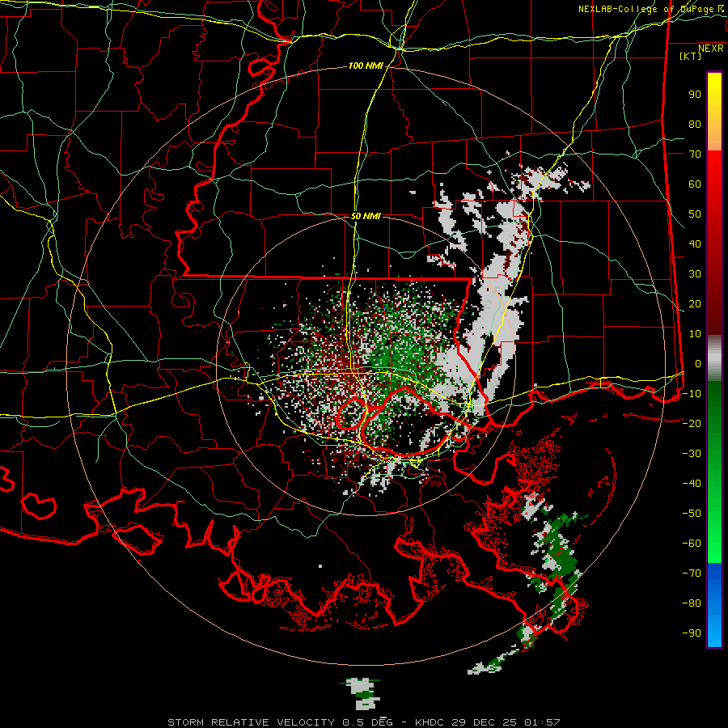
Task: Click the -90 value on the velocity scale
Action: tap(692, 633)
